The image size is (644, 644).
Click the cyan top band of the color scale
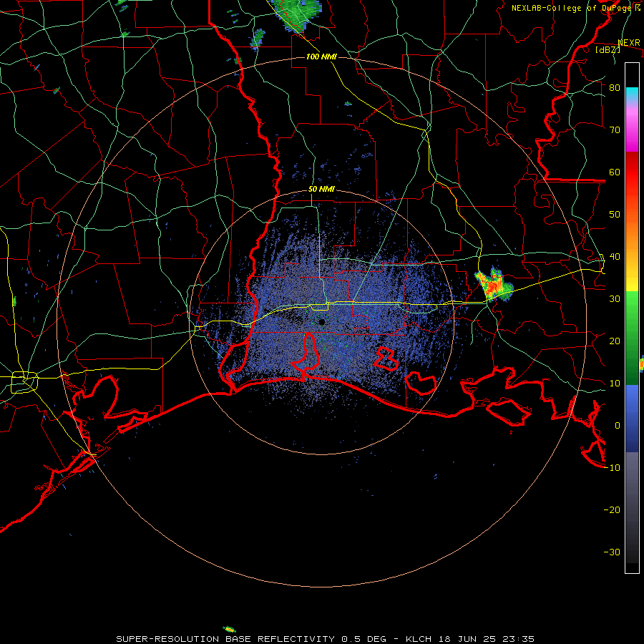632,94
